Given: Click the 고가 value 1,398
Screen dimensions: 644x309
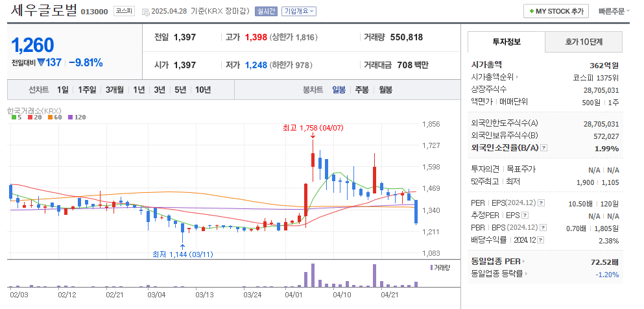Looking at the screenshot, I should click(256, 38).
